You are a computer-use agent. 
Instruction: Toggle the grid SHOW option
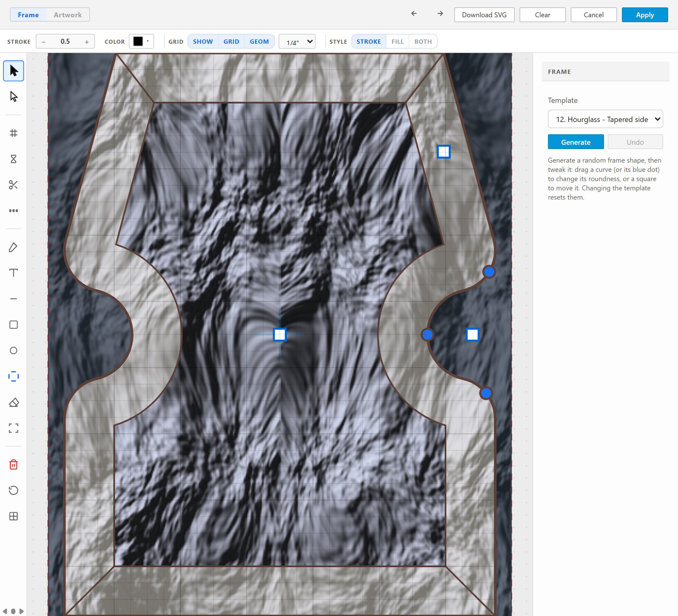tap(203, 41)
